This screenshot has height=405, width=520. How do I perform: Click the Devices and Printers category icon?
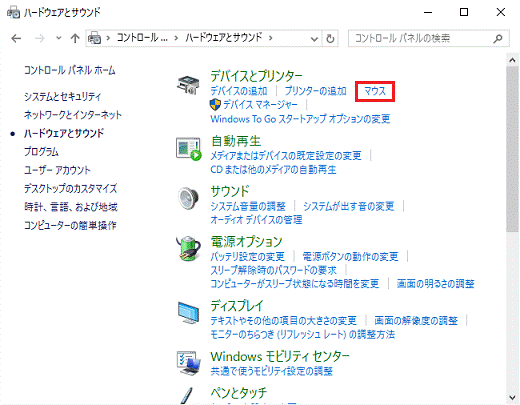tap(188, 85)
